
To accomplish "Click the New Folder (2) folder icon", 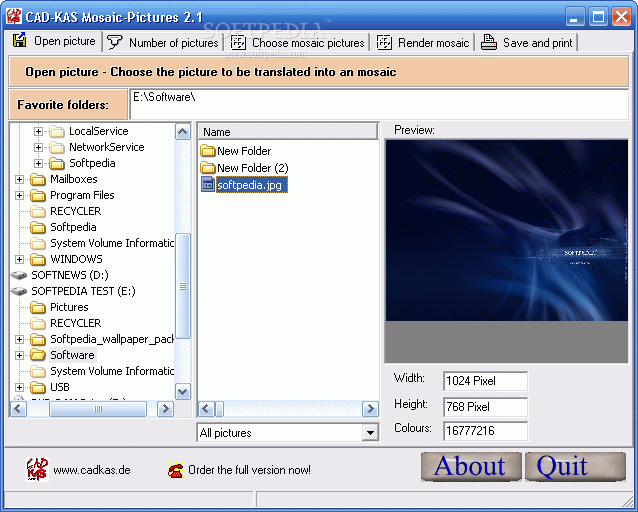I will click(208, 168).
